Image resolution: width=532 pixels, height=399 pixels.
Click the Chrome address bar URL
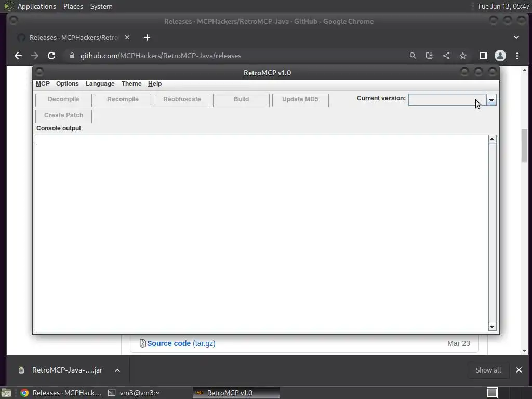point(161,56)
